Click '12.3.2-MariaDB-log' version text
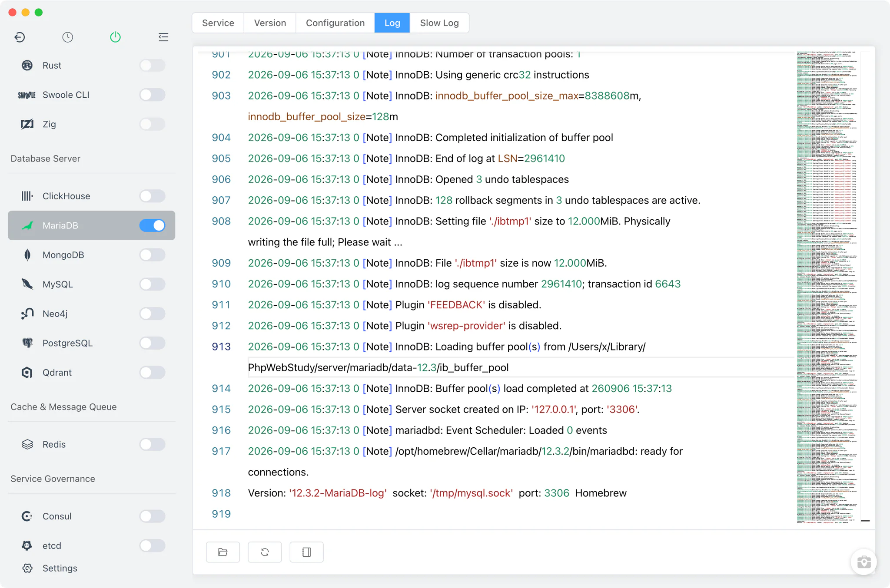This screenshot has height=588, width=890. coord(338,493)
